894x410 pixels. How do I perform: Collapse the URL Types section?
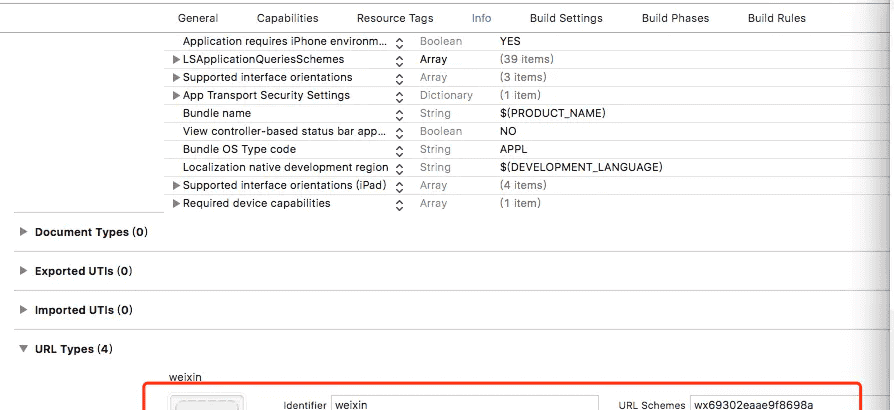pyautogui.click(x=24, y=349)
